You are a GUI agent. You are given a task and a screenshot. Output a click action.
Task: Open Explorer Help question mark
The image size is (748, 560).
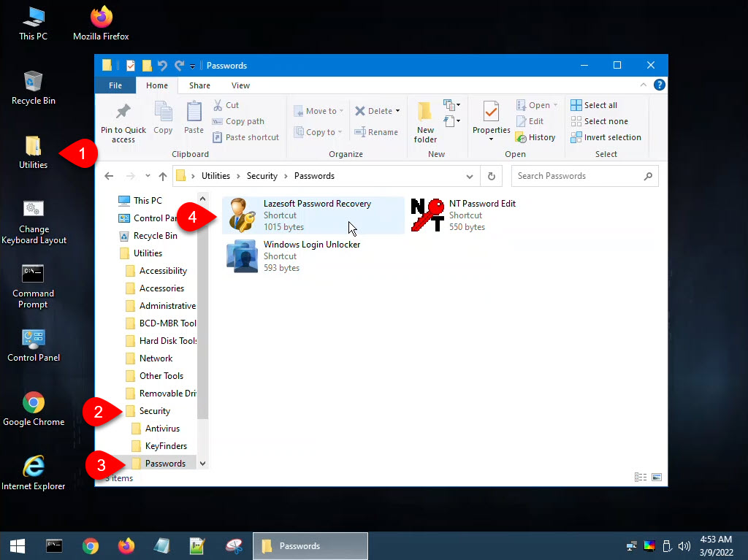tap(660, 85)
